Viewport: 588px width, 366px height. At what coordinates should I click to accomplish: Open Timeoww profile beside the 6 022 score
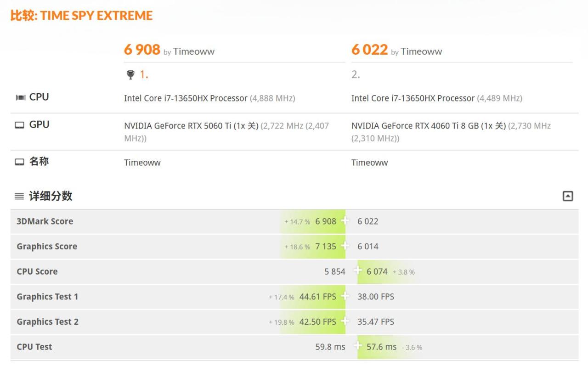coord(421,51)
